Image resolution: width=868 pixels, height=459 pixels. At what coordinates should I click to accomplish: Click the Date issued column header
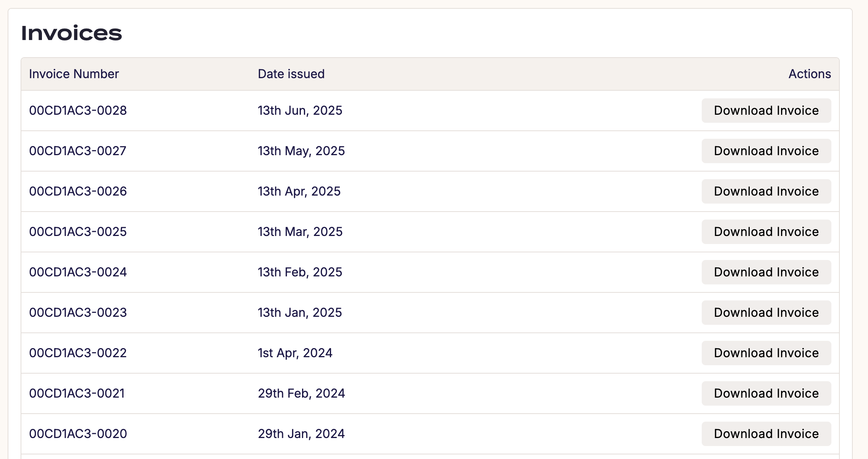tap(291, 74)
